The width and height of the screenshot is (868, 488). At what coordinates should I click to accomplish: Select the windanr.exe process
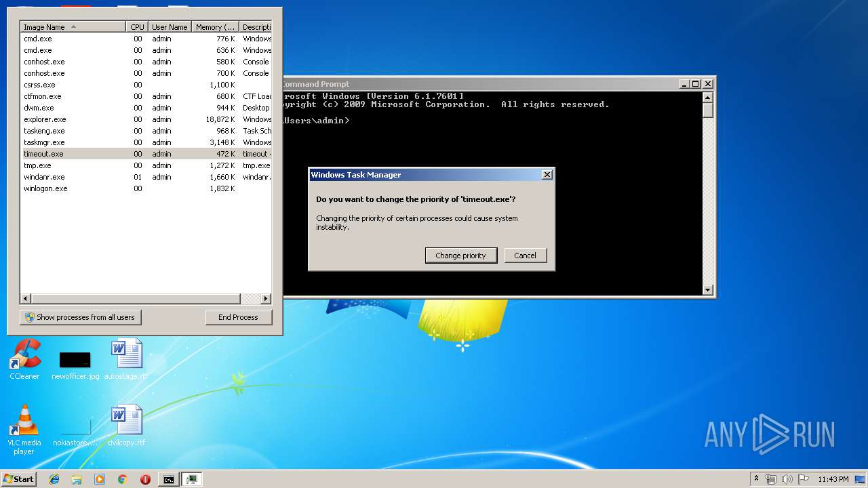(146, 177)
